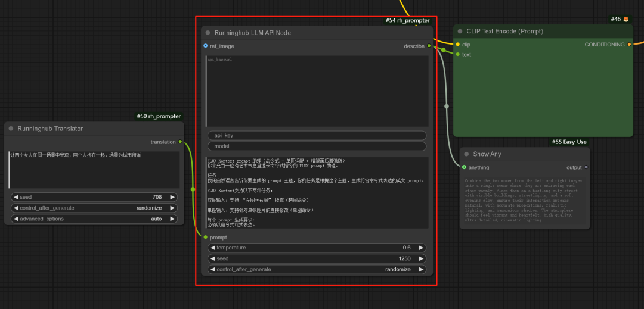Click the clip input socket

click(x=457, y=44)
